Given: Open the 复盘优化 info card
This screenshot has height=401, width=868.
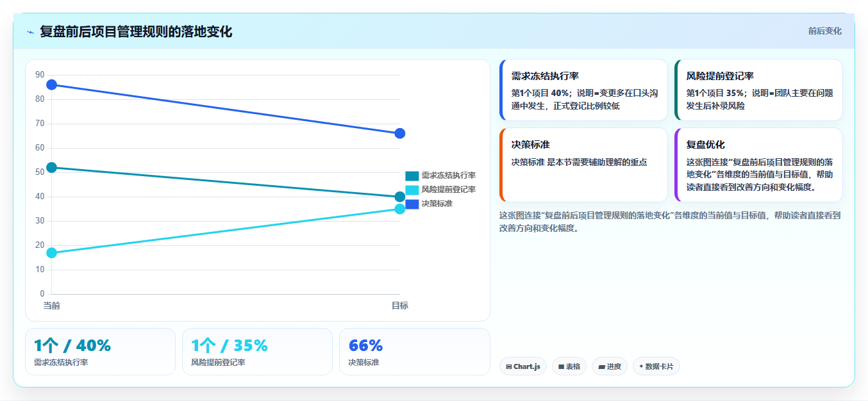Looking at the screenshot, I should 758,165.
